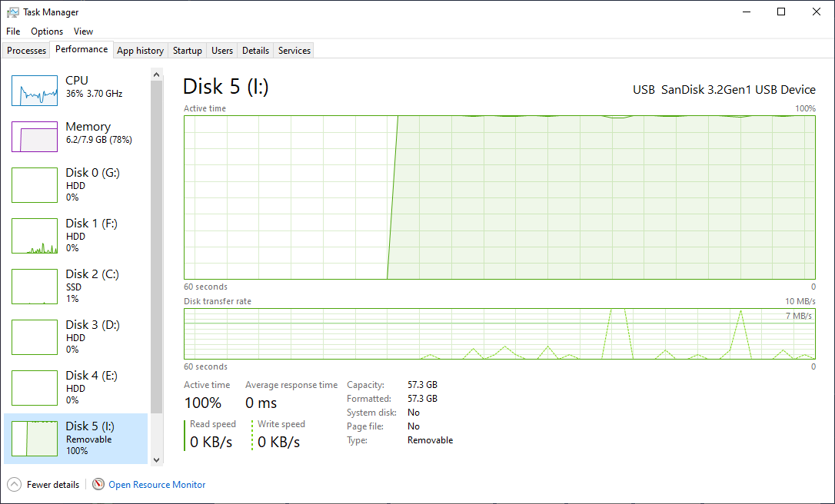Select Disk 5 (I:) Removable entry
Screen dimensions: 835x504
[75, 439]
